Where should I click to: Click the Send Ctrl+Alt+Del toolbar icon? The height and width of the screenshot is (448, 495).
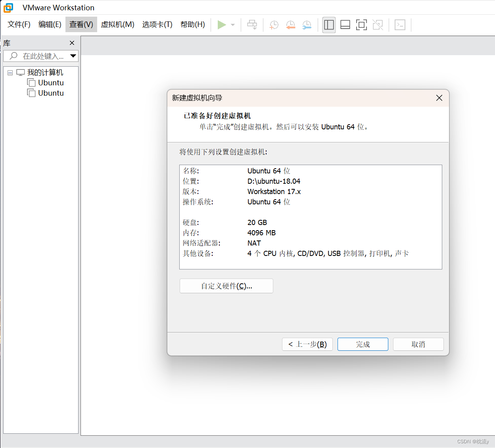click(252, 25)
